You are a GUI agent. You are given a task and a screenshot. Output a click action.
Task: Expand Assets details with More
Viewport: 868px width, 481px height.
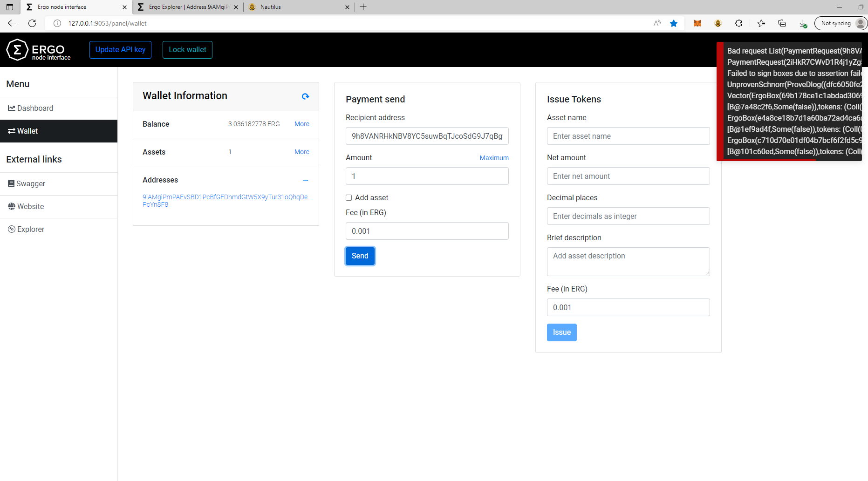pos(302,152)
